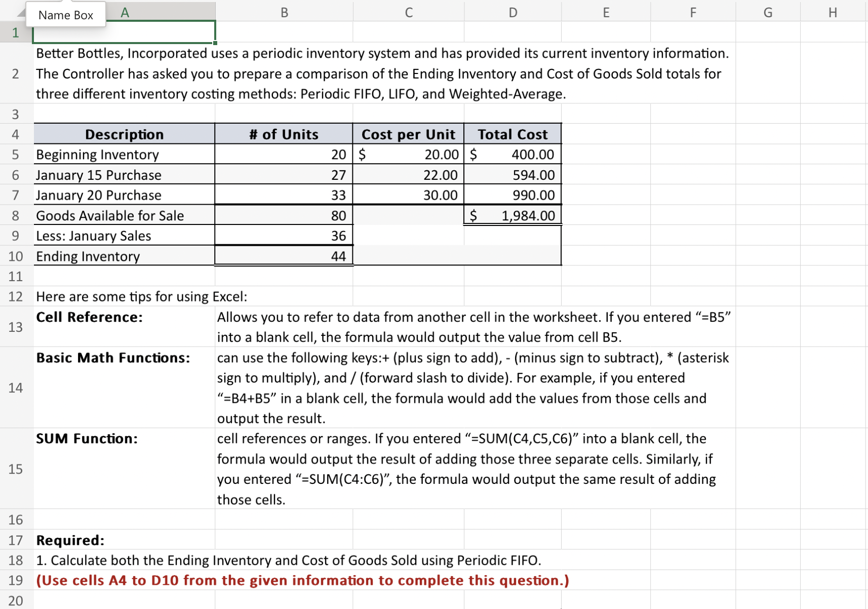Click the 'Required:' heading cell
This screenshot has height=609, width=868.
(x=125, y=540)
